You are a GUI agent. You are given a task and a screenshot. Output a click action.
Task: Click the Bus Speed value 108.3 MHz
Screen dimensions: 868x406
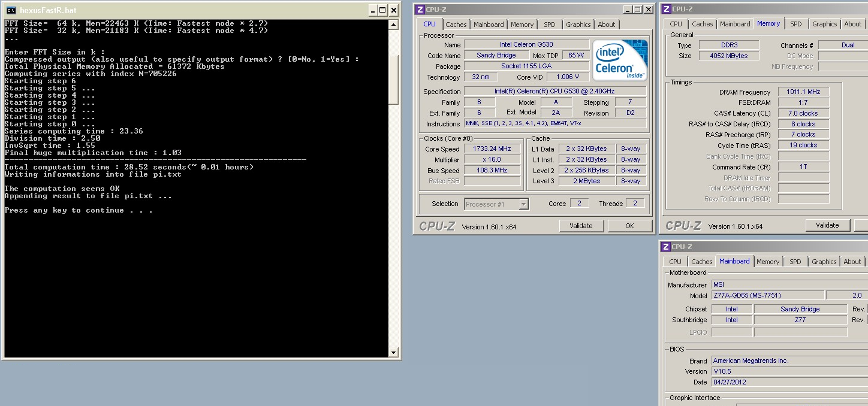(x=492, y=170)
